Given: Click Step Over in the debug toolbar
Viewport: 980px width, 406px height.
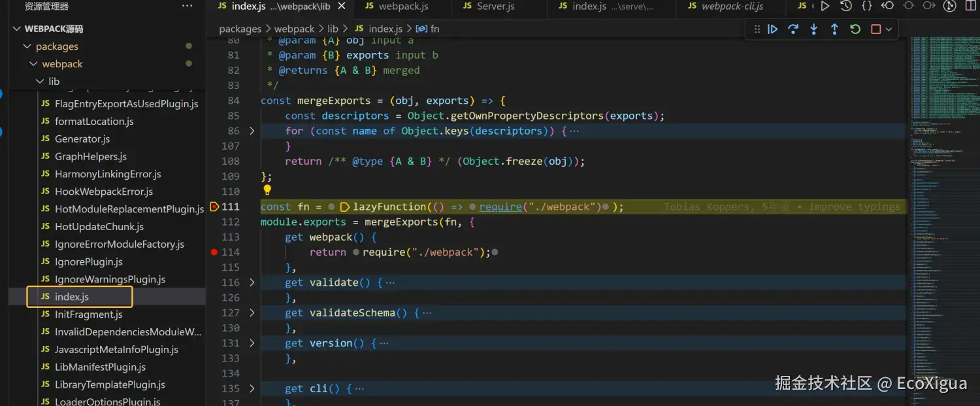Looking at the screenshot, I should click(x=793, y=29).
